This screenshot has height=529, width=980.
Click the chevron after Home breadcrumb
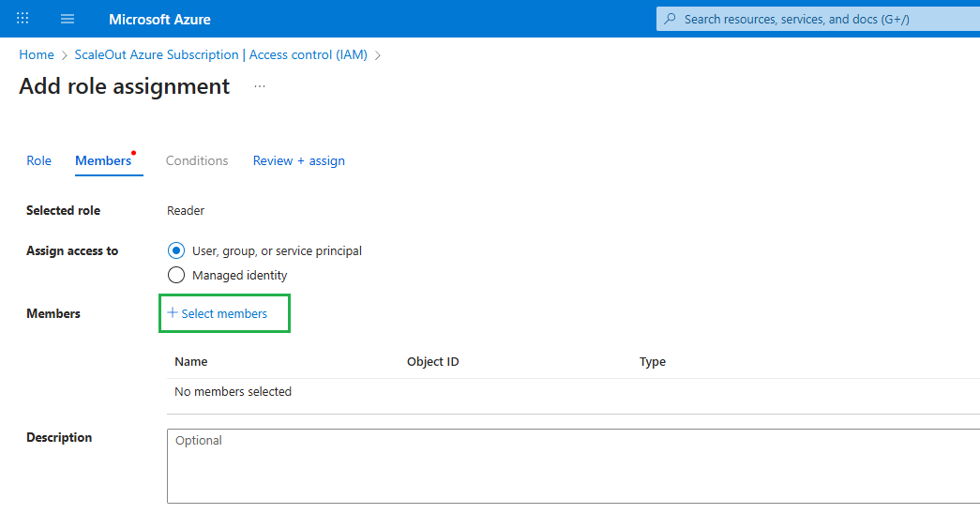(x=65, y=55)
